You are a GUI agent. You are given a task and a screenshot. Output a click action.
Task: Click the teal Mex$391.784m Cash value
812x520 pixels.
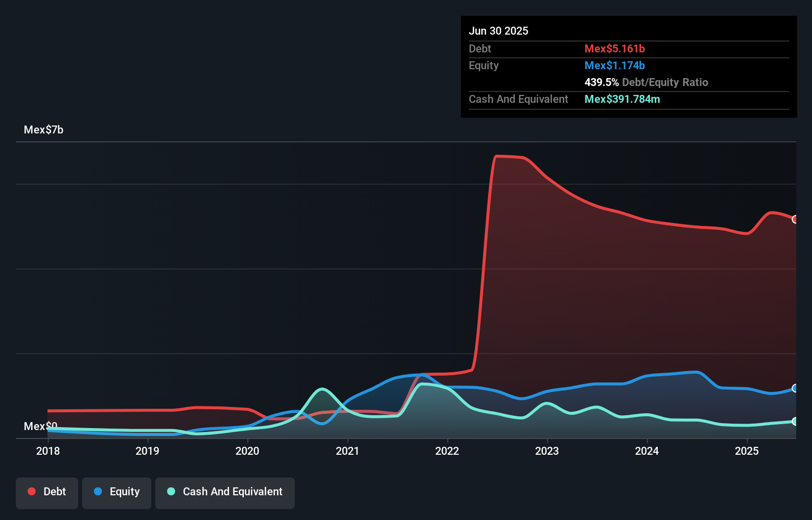point(622,99)
